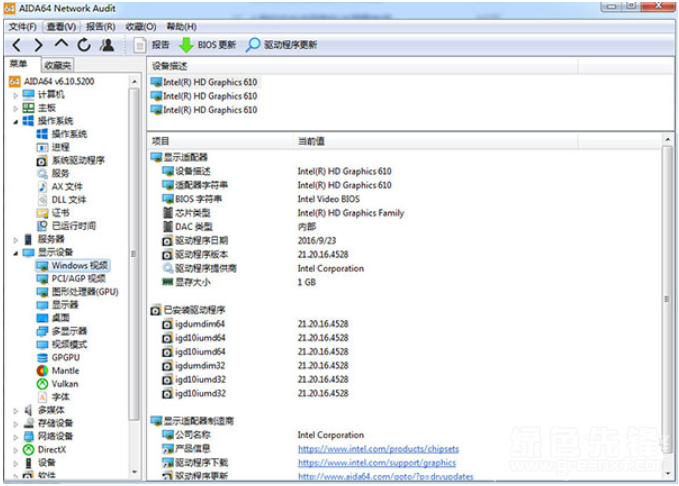Expand the 网络设备 tree node
The width and height of the screenshot is (679, 486).
[16, 437]
